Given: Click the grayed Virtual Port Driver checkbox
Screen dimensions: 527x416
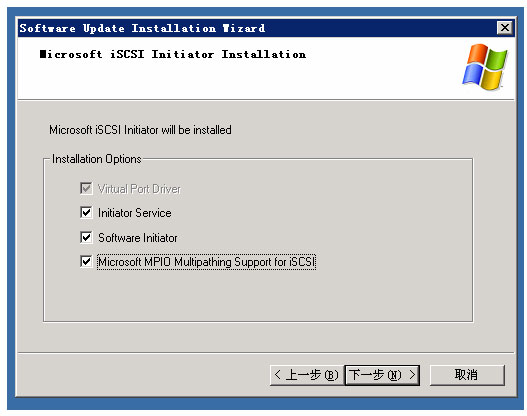Looking at the screenshot, I should pyautogui.click(x=86, y=188).
